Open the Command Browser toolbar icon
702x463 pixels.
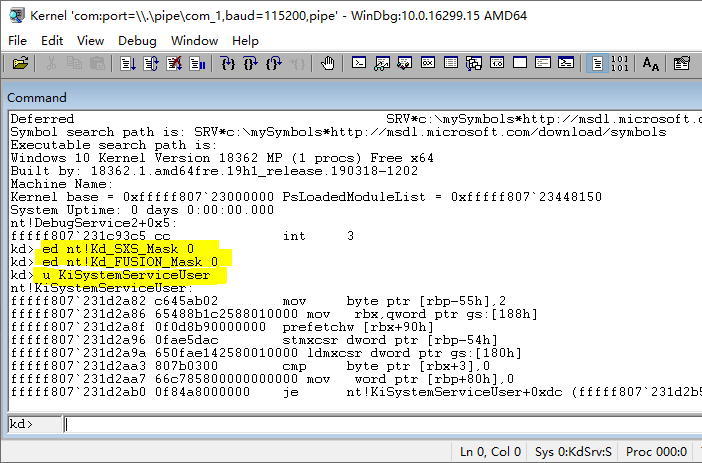tap(566, 63)
